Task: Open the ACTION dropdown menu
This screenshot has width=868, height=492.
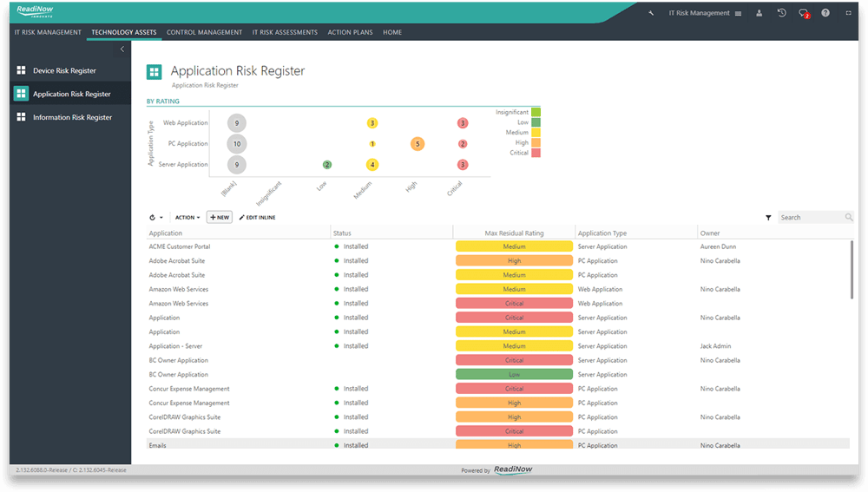Action: [187, 218]
